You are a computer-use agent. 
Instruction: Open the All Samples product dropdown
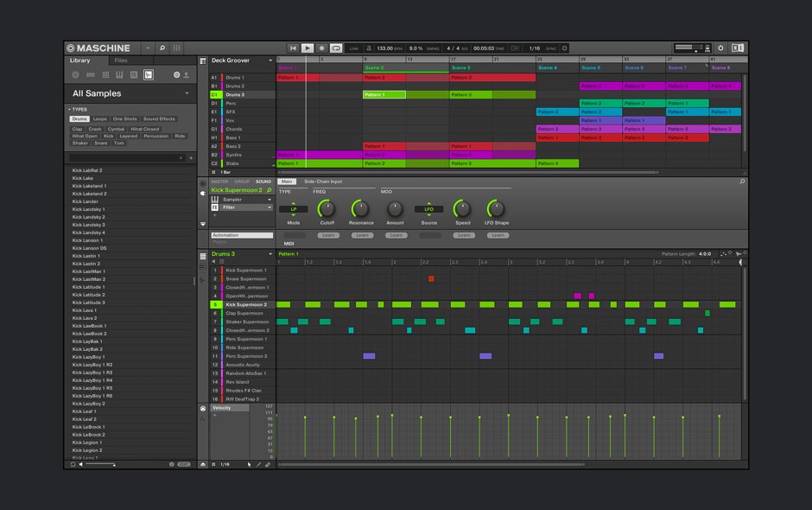click(x=130, y=93)
